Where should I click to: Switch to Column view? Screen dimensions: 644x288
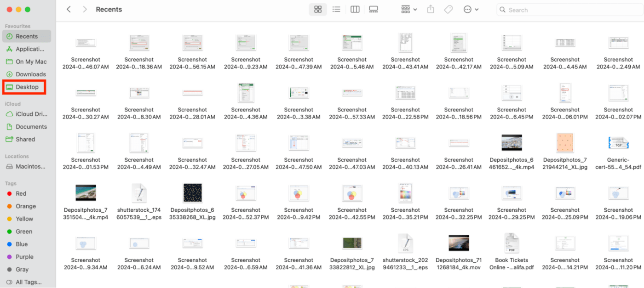point(355,9)
